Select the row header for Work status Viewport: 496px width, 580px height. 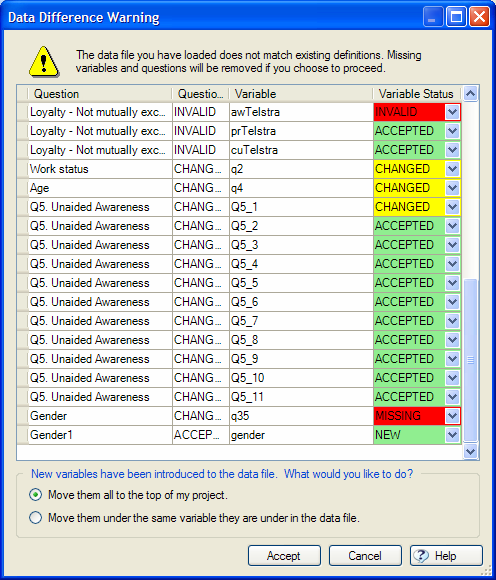[23, 169]
